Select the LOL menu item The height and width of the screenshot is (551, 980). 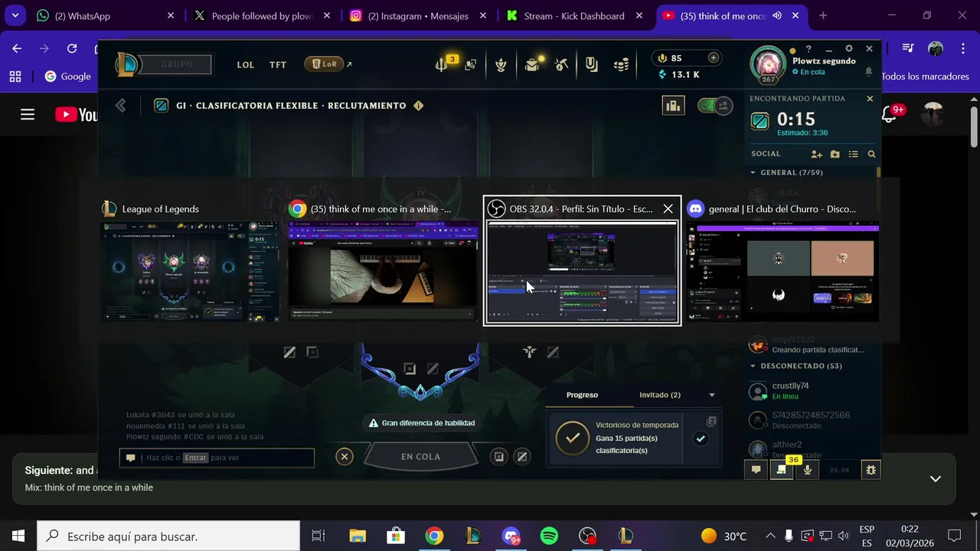pos(246,65)
